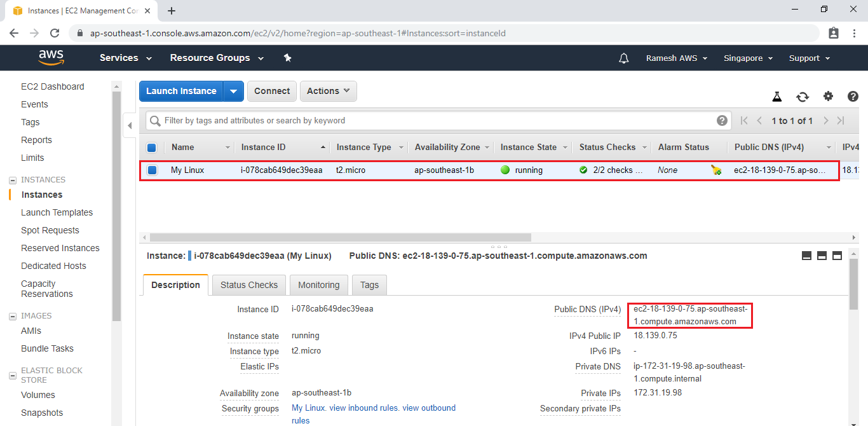The width and height of the screenshot is (868, 426).
Task: Open the Support dropdown menu
Action: click(810, 58)
